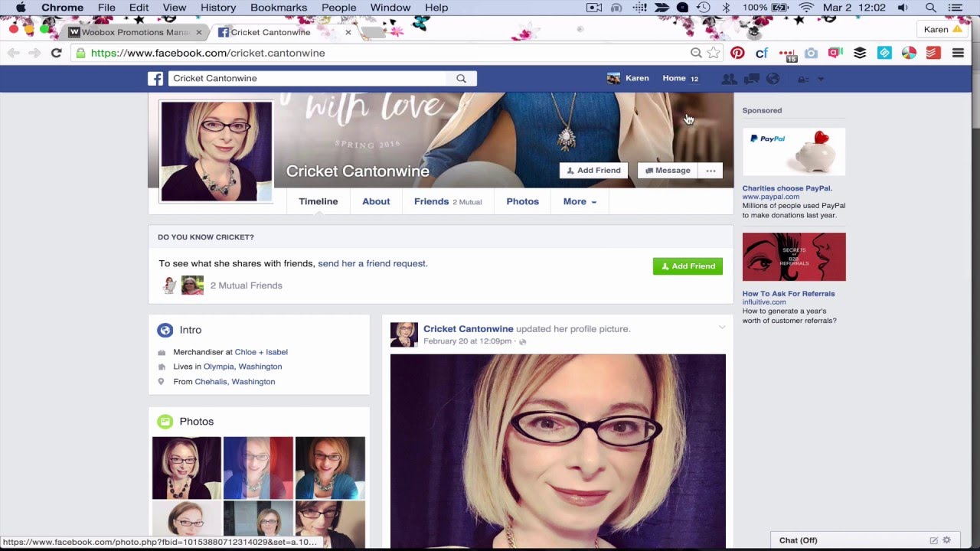Open the PayPal sponsored ad image
Viewport: 980px width, 551px height.
794,152
